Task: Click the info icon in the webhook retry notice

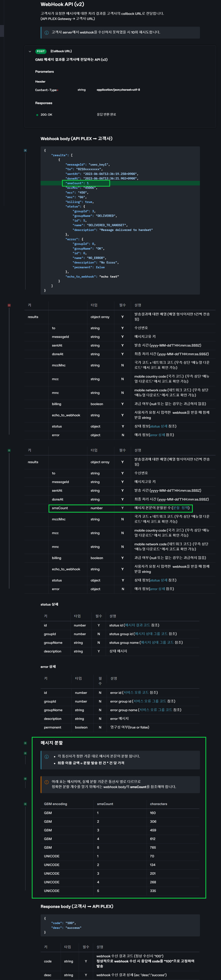Action: pyautogui.click(x=46, y=32)
